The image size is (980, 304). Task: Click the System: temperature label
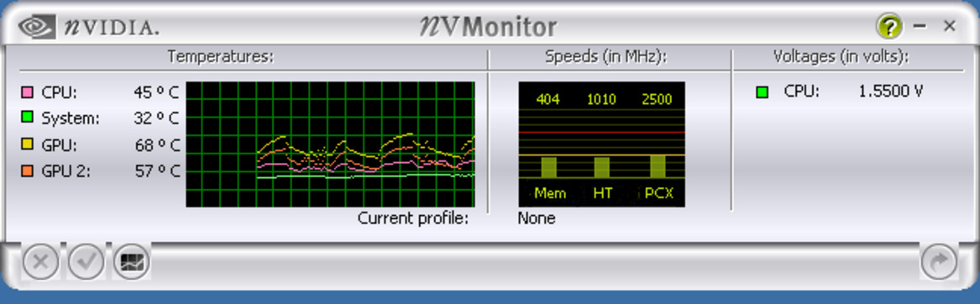pyautogui.click(x=70, y=118)
